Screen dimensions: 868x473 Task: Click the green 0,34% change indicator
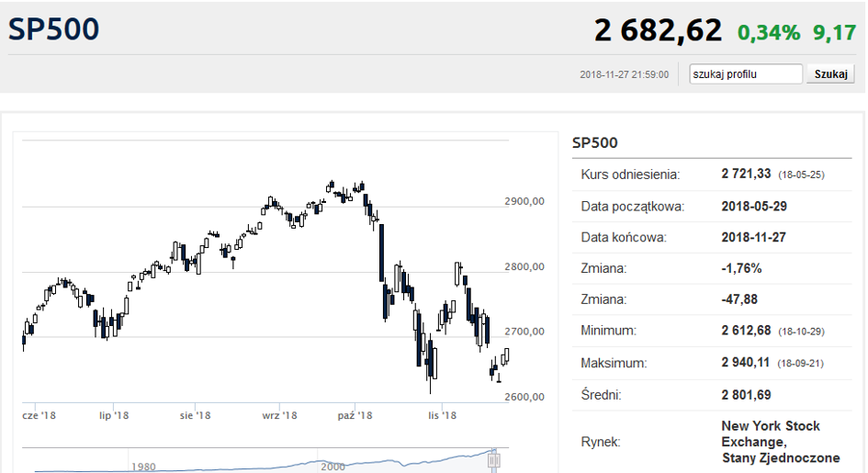[769, 33]
